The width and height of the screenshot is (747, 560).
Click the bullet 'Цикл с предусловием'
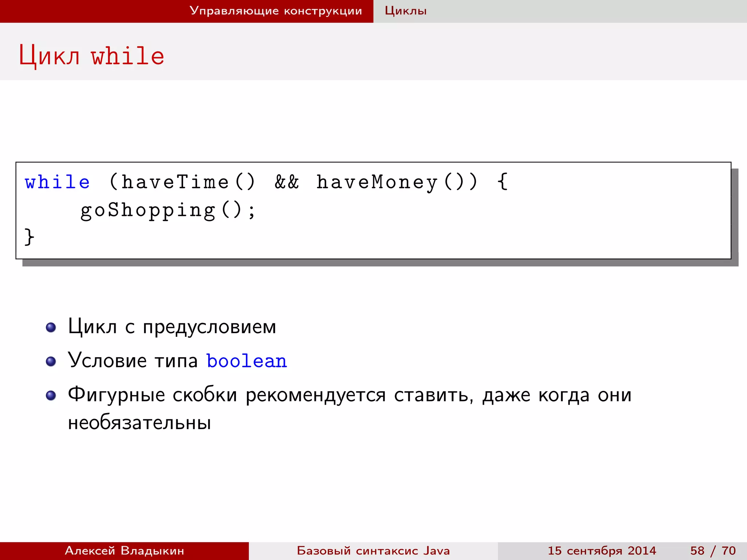click(172, 326)
